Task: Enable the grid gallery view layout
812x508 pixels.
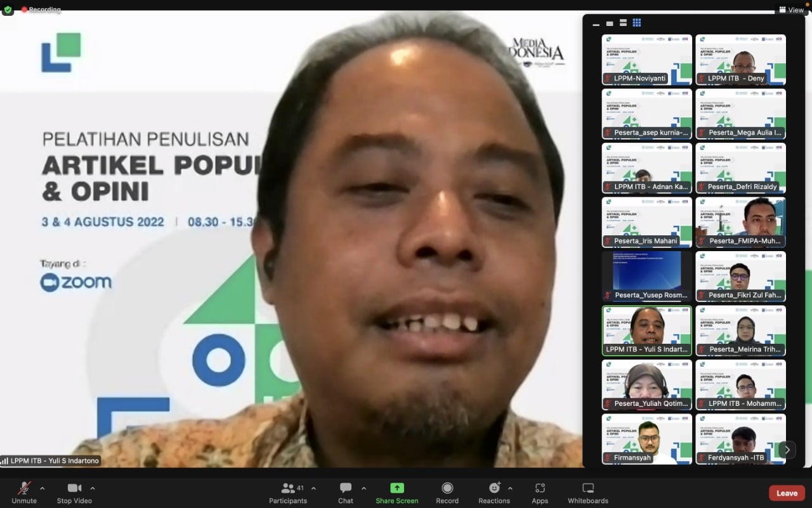Action: click(x=636, y=22)
